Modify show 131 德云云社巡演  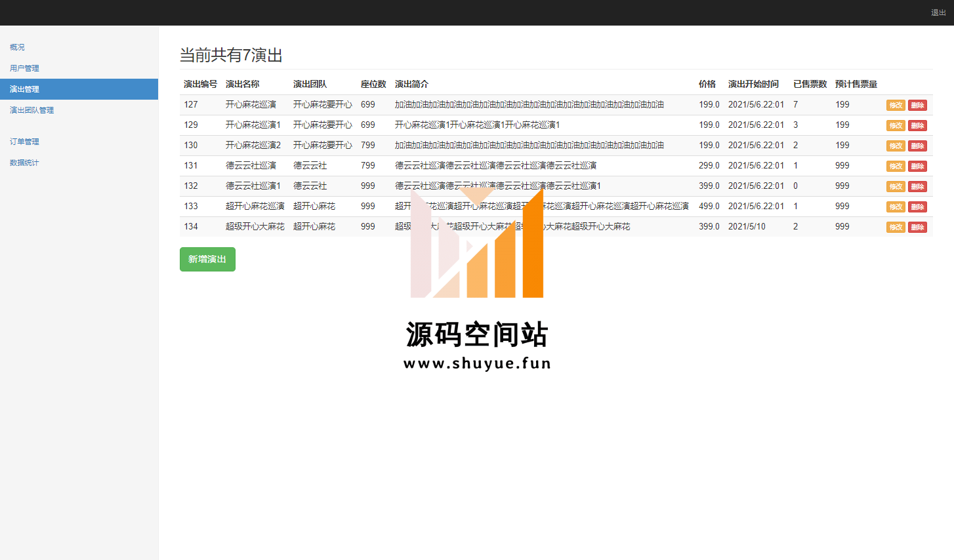click(x=895, y=166)
